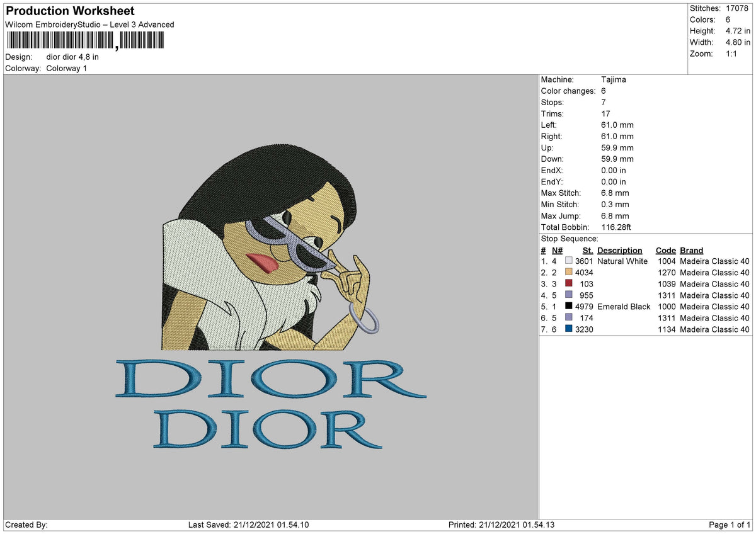Click code 1134 in stop 7 row

[x=667, y=329]
